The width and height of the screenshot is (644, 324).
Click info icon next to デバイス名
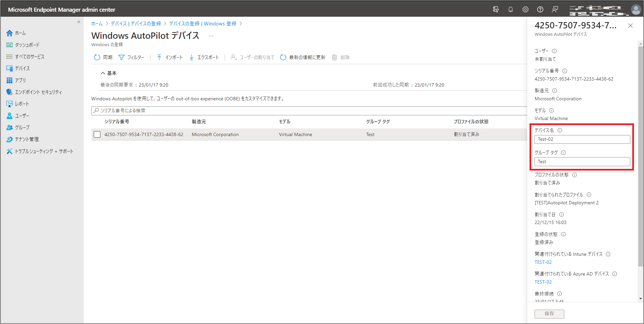560,130
